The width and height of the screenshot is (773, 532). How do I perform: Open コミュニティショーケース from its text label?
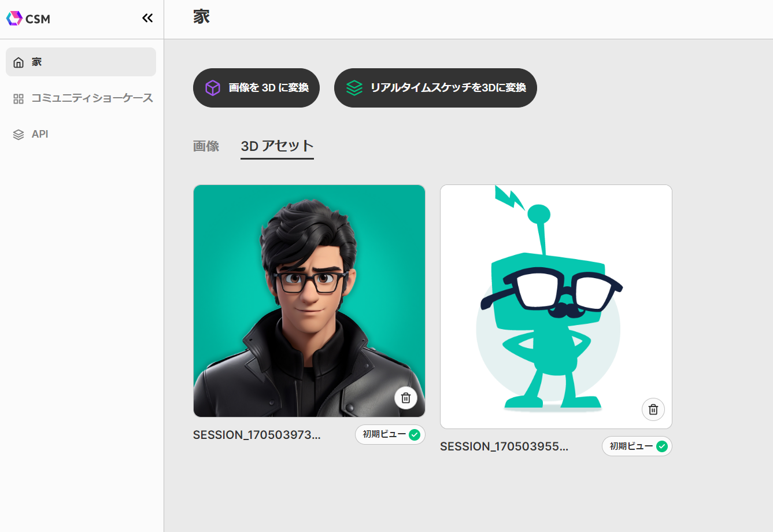92,98
